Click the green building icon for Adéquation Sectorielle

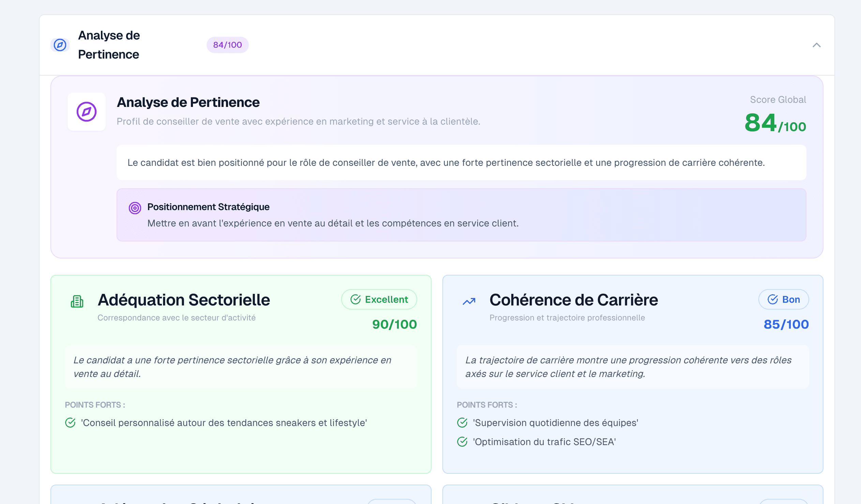pyautogui.click(x=77, y=301)
